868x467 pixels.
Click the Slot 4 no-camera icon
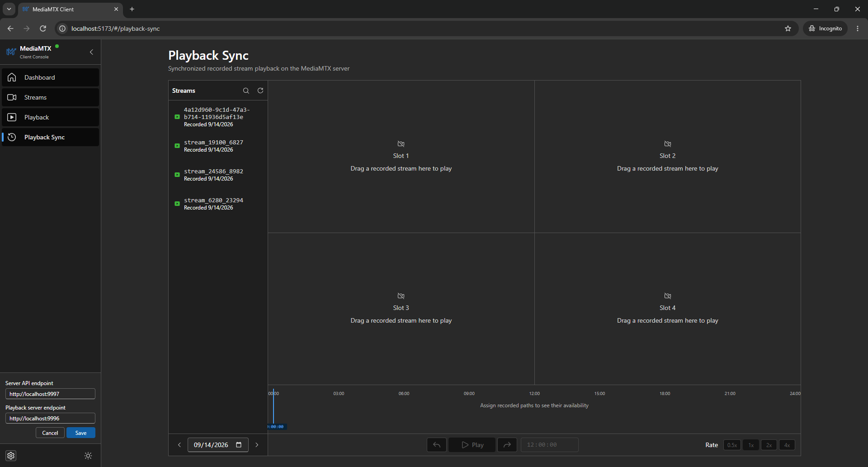[x=668, y=296]
